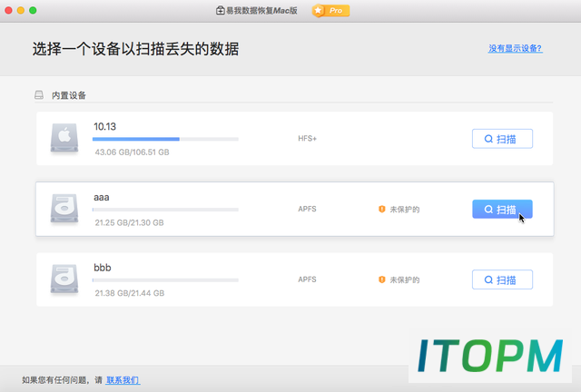581x392 pixels.
Task: Click the usage bar of aaa volume
Action: click(x=165, y=210)
